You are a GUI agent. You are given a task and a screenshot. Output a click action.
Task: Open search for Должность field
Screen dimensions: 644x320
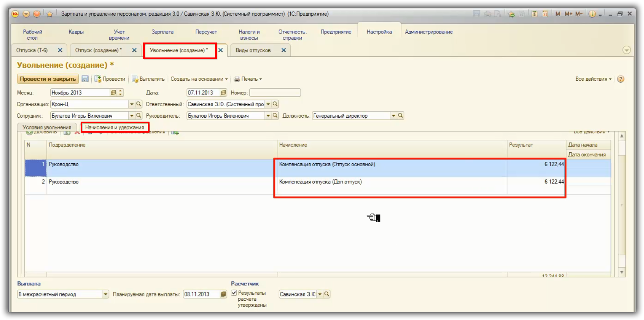[x=400, y=116]
